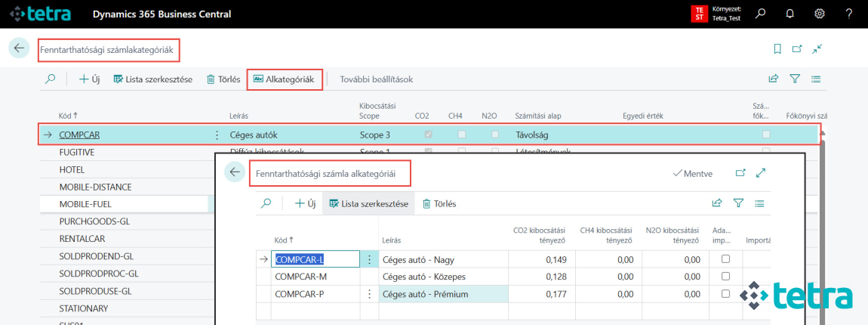Toggle the checkbox in the COMPCAR-L row
The height and width of the screenshot is (325, 868).
tap(725, 259)
